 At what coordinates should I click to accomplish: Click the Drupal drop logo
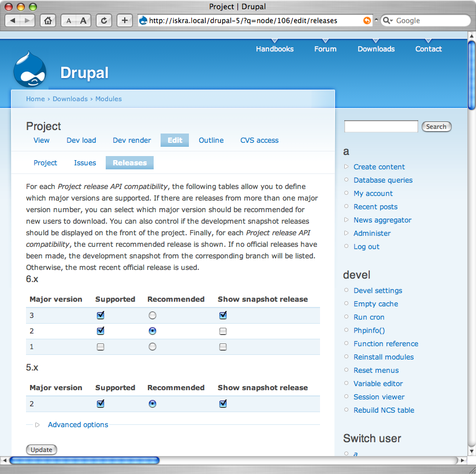pos(29,69)
